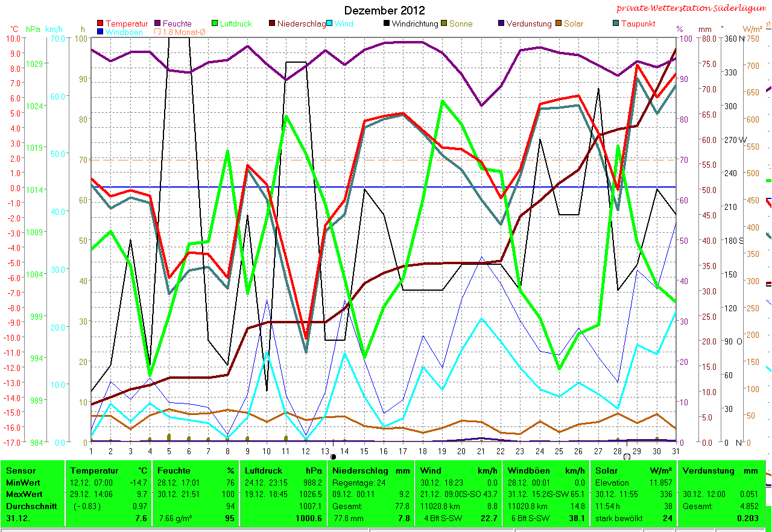Viewport: 772px width, 532px height.
Task: Click the full moon marker below day 28
Action: click(x=627, y=457)
